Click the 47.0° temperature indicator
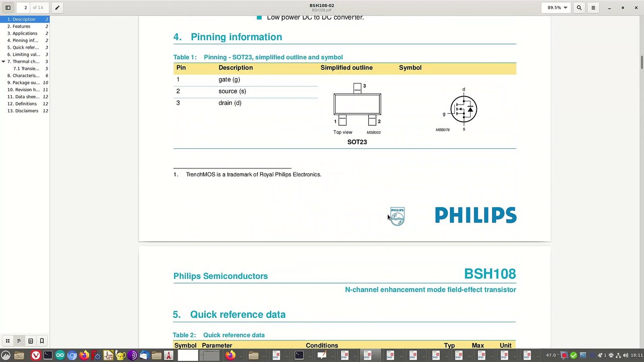The width and height of the screenshot is (644, 362). tap(552, 355)
